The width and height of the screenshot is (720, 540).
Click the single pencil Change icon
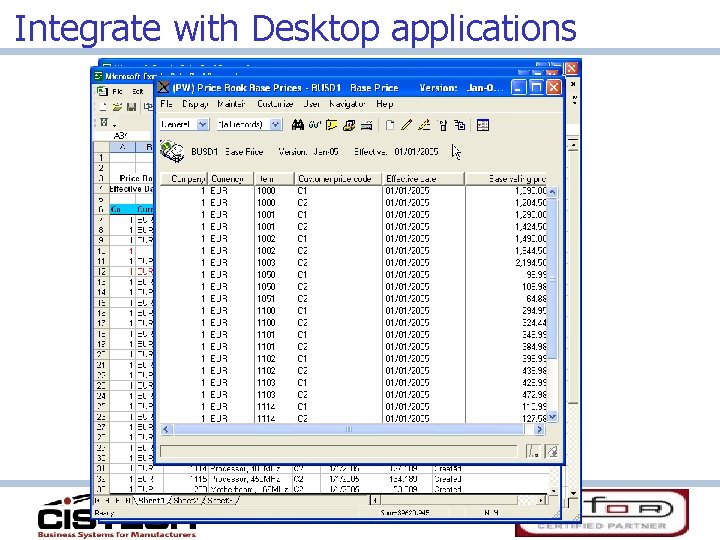(x=406, y=125)
